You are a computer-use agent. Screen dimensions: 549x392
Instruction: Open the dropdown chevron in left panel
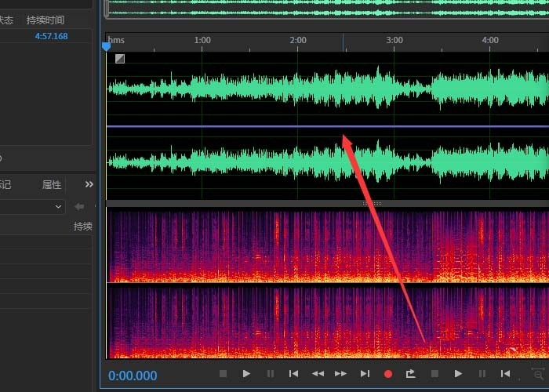[58, 206]
